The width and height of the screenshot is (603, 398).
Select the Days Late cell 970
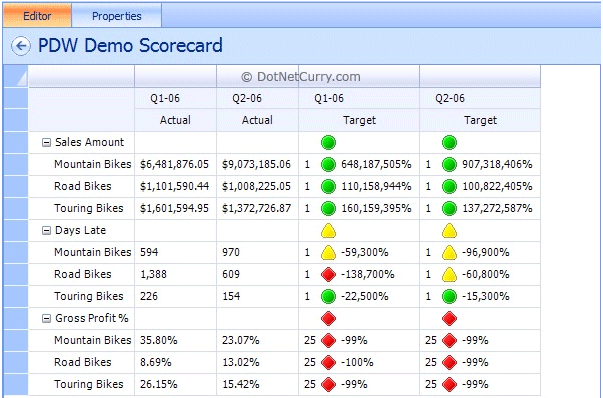(x=257, y=253)
